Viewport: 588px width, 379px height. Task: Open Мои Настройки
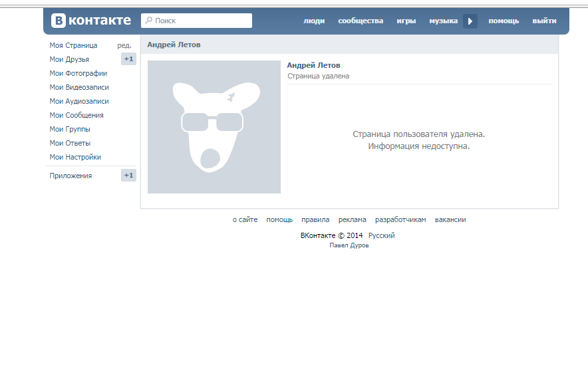[x=75, y=157]
